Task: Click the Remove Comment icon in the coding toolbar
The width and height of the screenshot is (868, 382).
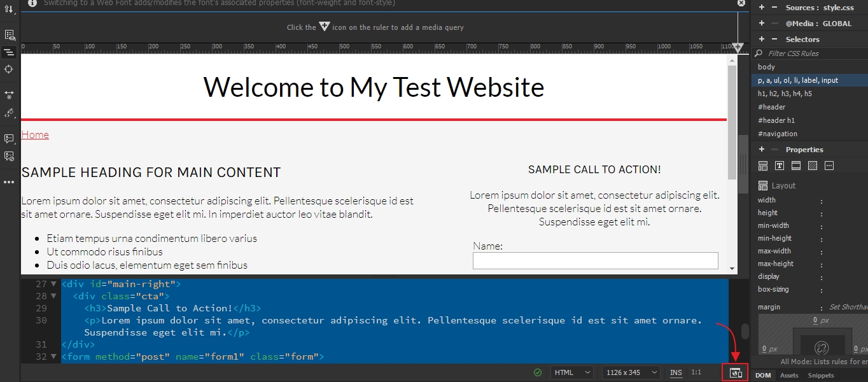Action: tap(9, 156)
